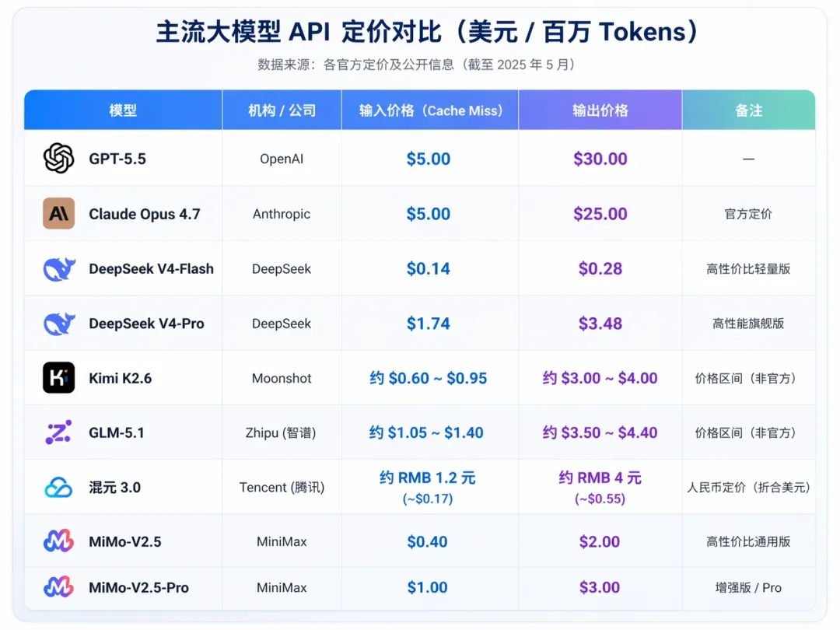Screen dimensions: 840x630
Task: Click the 输入价格 (Cache Miss) column header
Action: click(x=430, y=110)
